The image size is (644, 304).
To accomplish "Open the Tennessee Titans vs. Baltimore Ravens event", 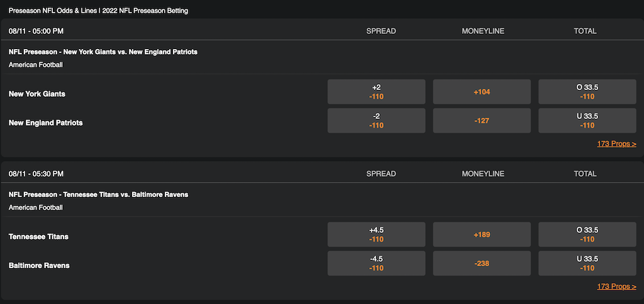I will [98, 194].
